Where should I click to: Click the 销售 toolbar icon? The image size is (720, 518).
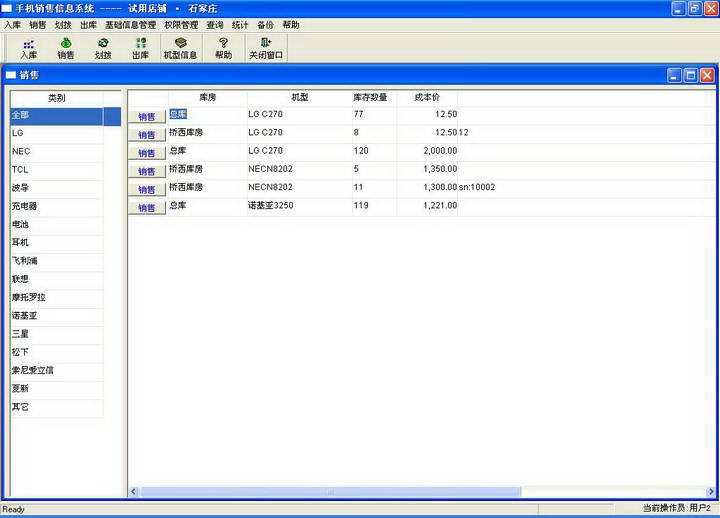pyautogui.click(x=66, y=49)
